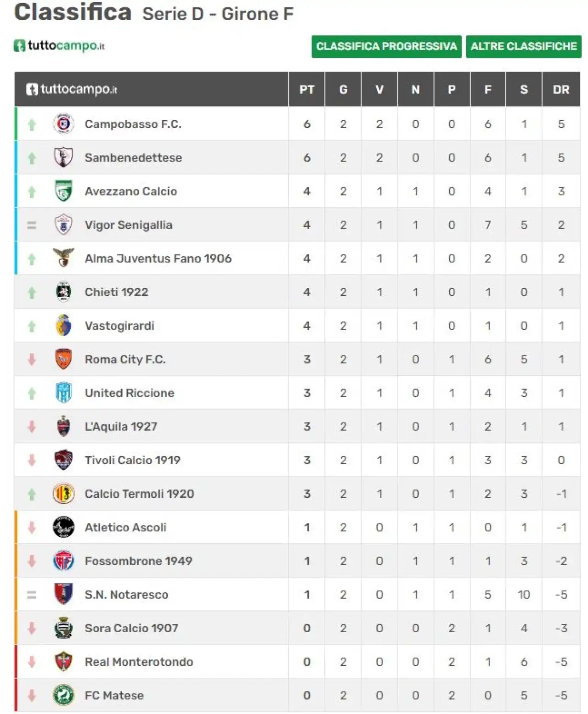Screen dimensions: 588x714
Task: Click the Campobasso F.C. team crest
Action: click(63, 124)
